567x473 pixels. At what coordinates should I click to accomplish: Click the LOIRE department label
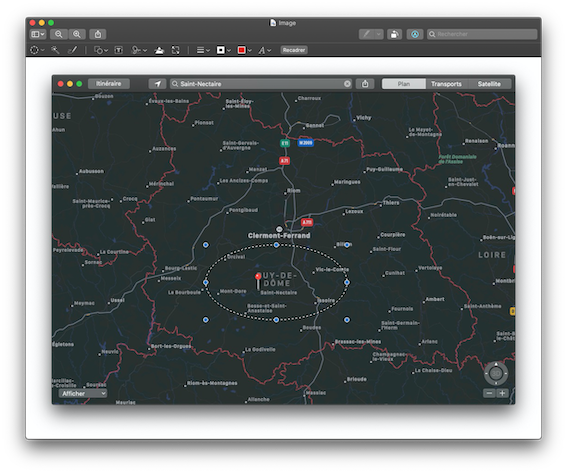point(492,255)
